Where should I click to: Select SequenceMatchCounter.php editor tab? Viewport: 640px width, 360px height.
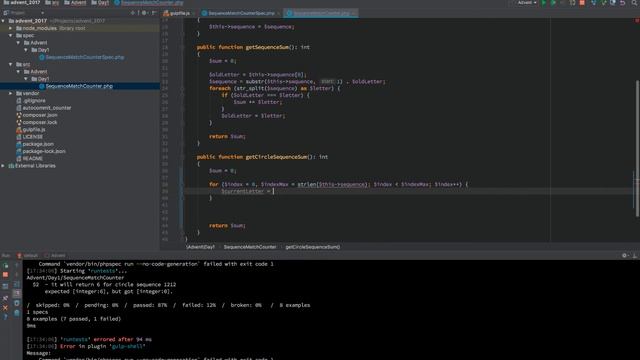pos(321,13)
